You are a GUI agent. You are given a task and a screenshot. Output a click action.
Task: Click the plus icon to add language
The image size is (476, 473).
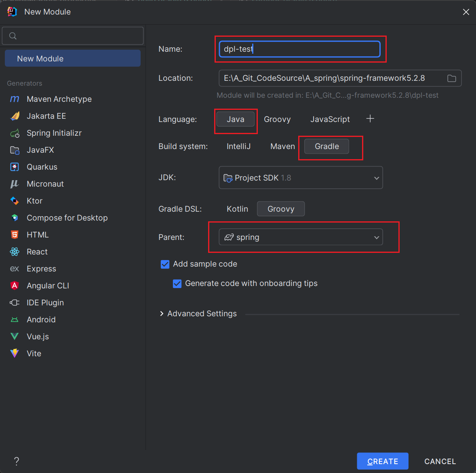(370, 119)
